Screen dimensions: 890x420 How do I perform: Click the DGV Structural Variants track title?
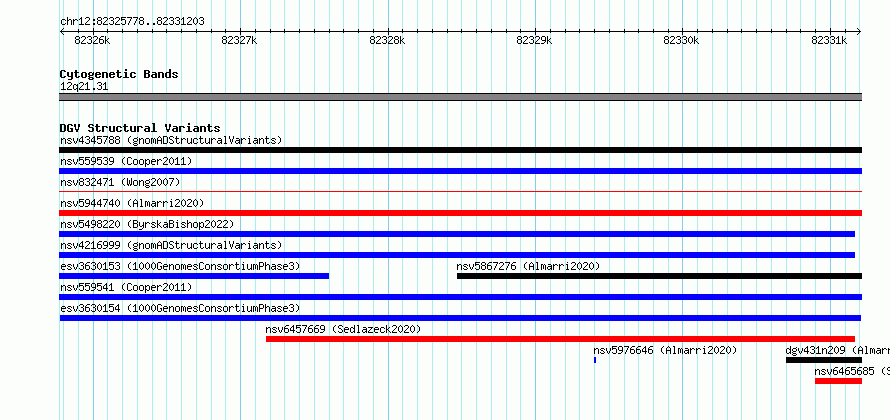point(140,128)
